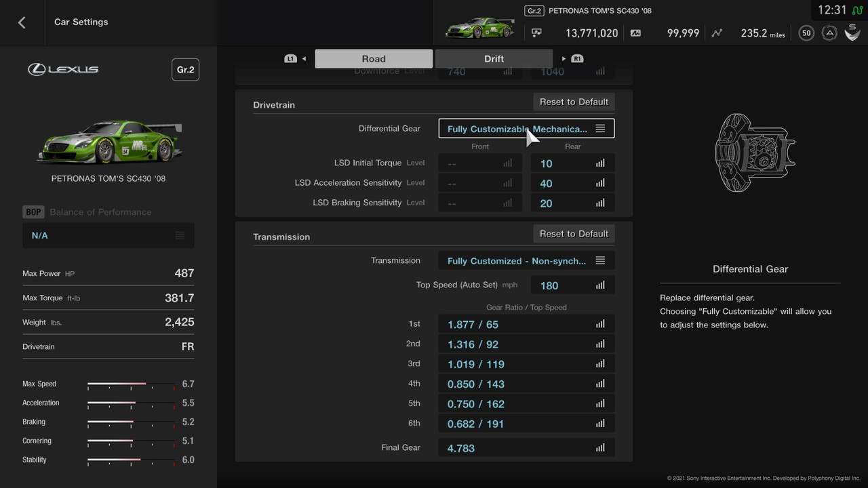Open the Differential Gear dropdown

pyautogui.click(x=526, y=129)
